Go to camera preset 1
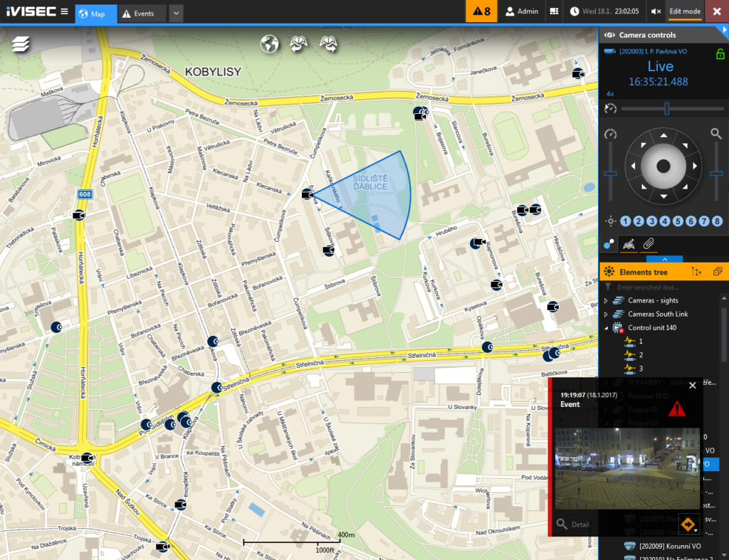The width and height of the screenshot is (729, 560). (x=625, y=221)
